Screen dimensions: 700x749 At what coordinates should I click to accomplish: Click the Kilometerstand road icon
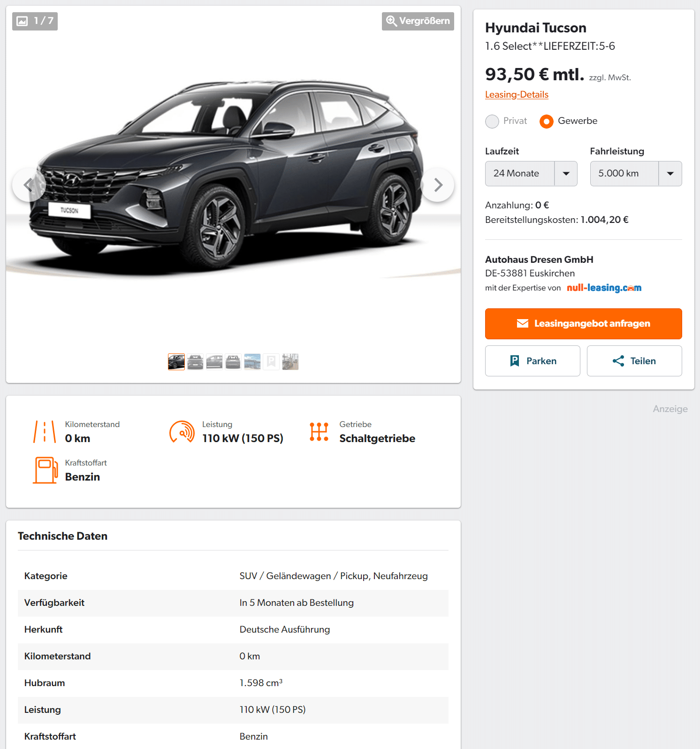coord(45,432)
